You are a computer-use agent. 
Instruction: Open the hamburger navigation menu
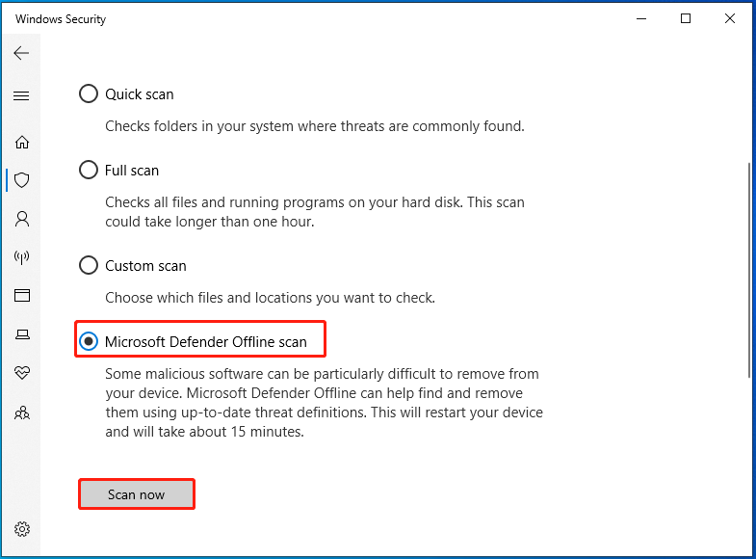click(21, 95)
